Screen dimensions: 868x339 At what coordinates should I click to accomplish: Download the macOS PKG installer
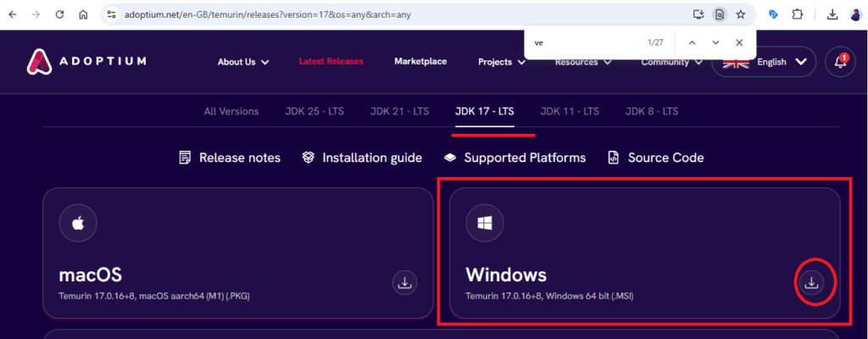coord(404,282)
